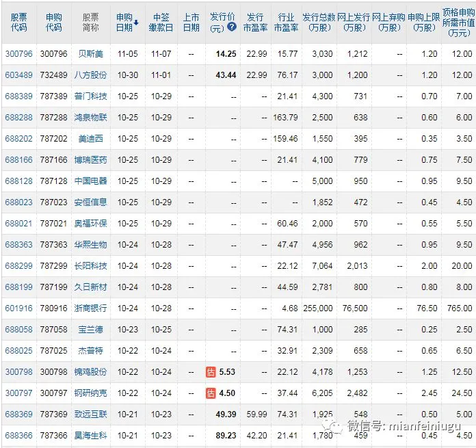Image resolution: width=476 pixels, height=448 pixels.
Task: Sort by 申购日期 arrow icon
Action: coord(136,23)
